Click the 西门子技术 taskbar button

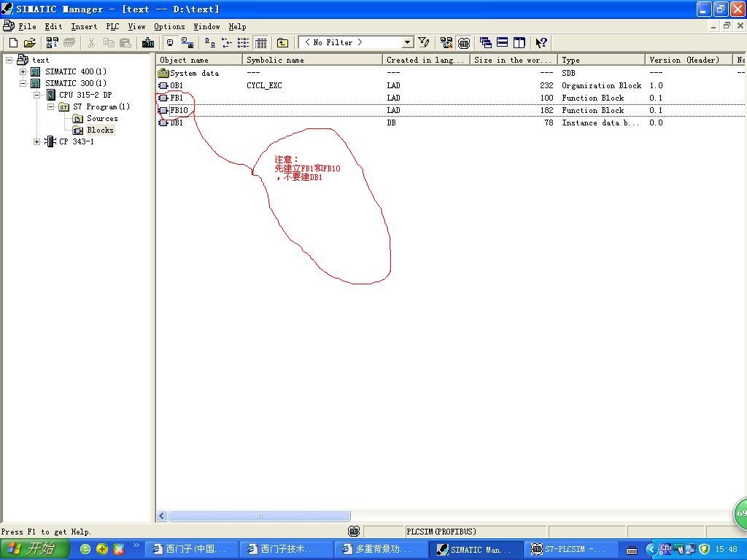click(x=285, y=550)
